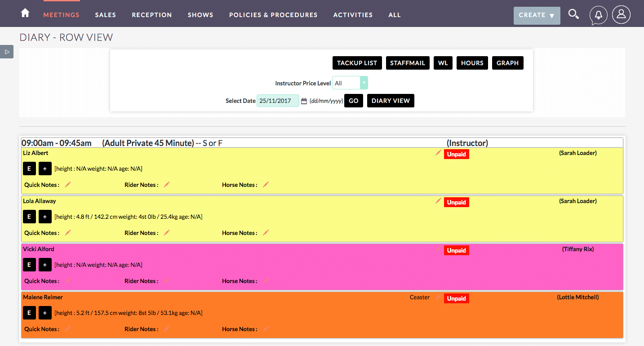The image size is (644, 346).
Task: Click the plus button for Malene Reimer
Action: pyautogui.click(x=45, y=313)
